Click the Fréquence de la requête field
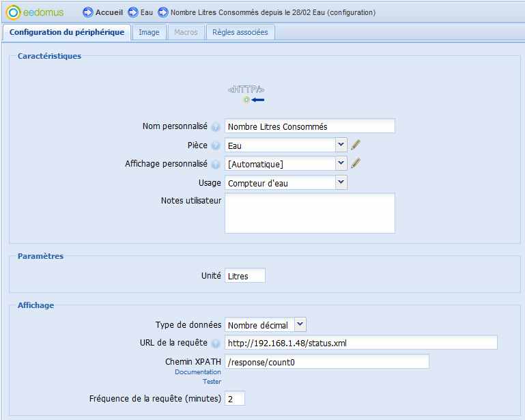525x420 pixels. pyautogui.click(x=234, y=398)
